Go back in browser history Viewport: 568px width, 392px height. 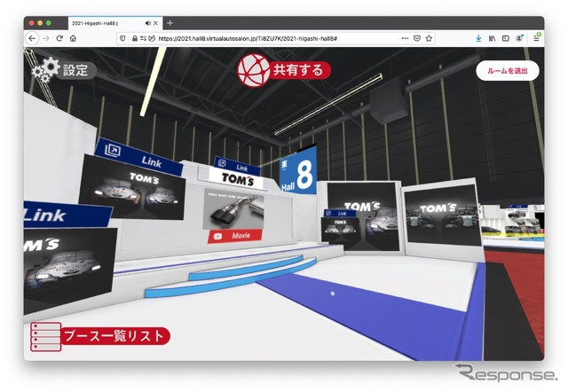[x=32, y=38]
